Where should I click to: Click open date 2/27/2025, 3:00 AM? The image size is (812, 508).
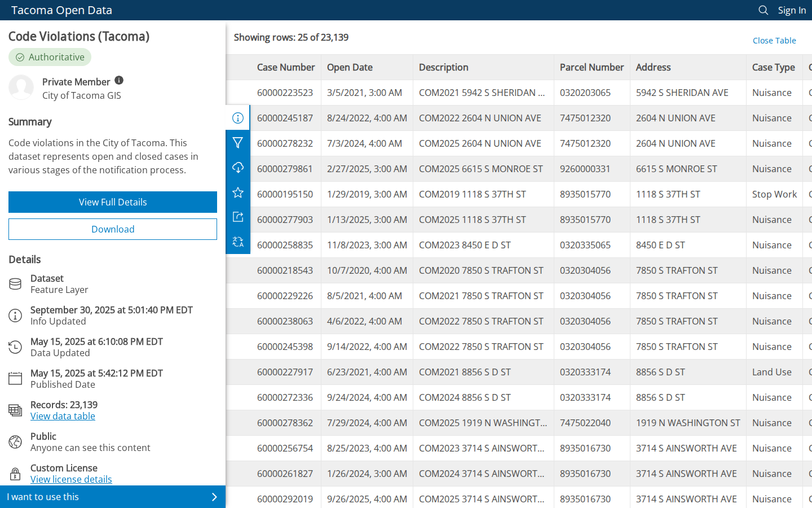click(367, 169)
